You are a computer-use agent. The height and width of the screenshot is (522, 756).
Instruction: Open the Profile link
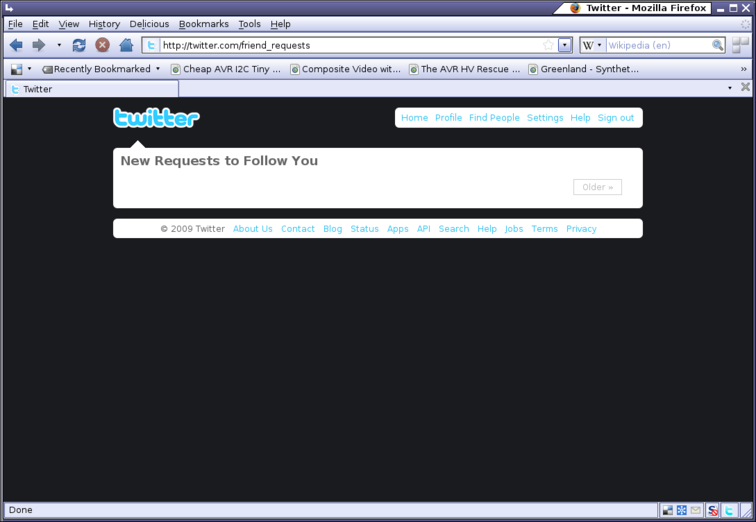tap(448, 118)
